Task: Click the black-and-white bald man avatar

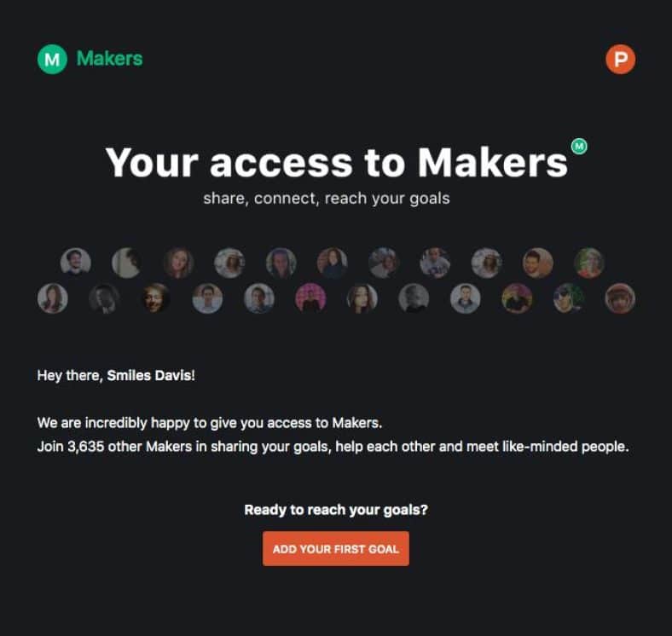Action: (x=414, y=298)
